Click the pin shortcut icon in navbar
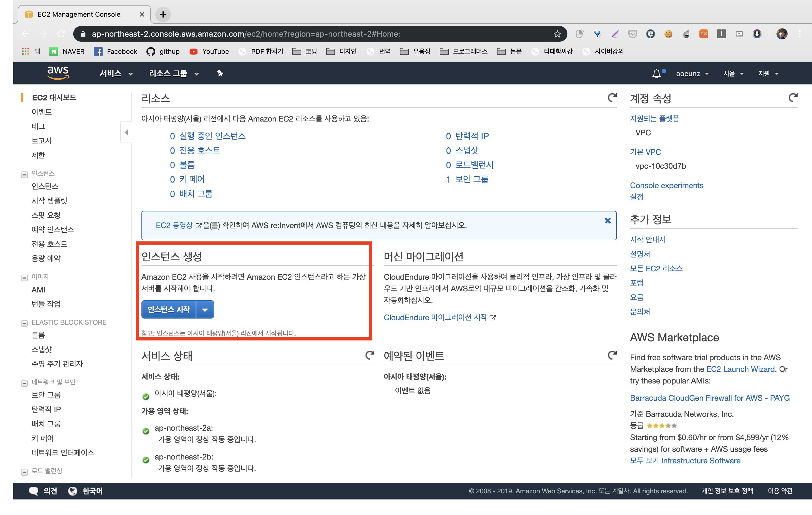Screen dimensions: 812x515 [220, 73]
